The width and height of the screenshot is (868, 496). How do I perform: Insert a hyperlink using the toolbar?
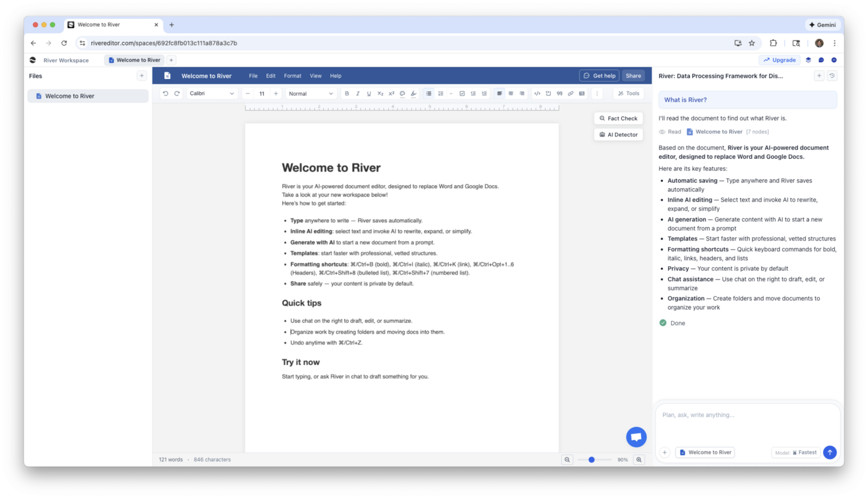570,93
